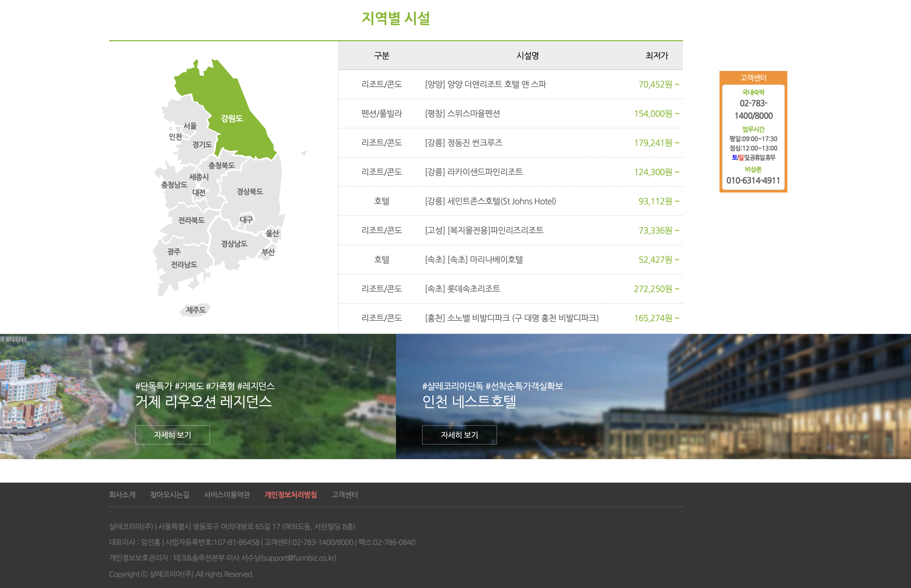This screenshot has height=588, width=911.
Task: Select 경상북도 region on the map
Action: tap(250, 191)
